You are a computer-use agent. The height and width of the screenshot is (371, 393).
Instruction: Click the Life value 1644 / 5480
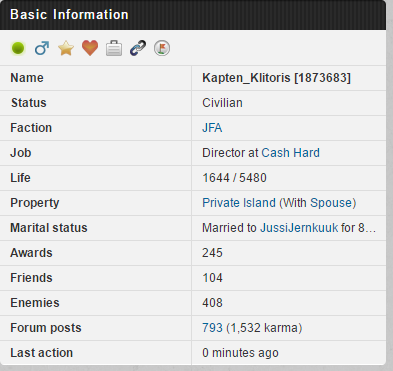tap(234, 178)
